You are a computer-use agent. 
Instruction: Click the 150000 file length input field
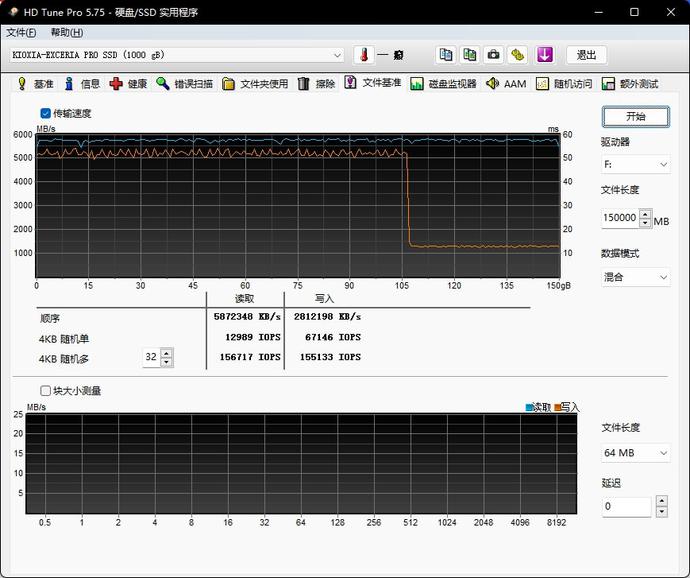click(x=620, y=218)
